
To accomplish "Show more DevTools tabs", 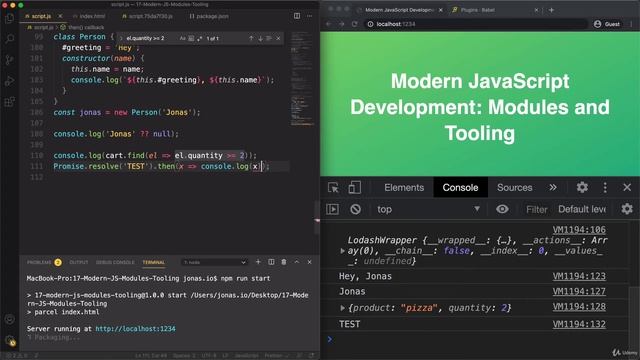I will click(553, 187).
